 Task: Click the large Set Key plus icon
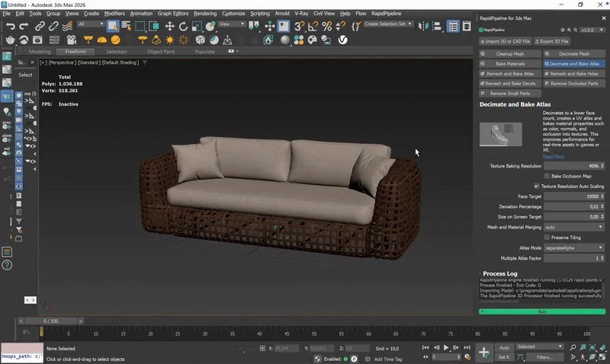(484, 352)
